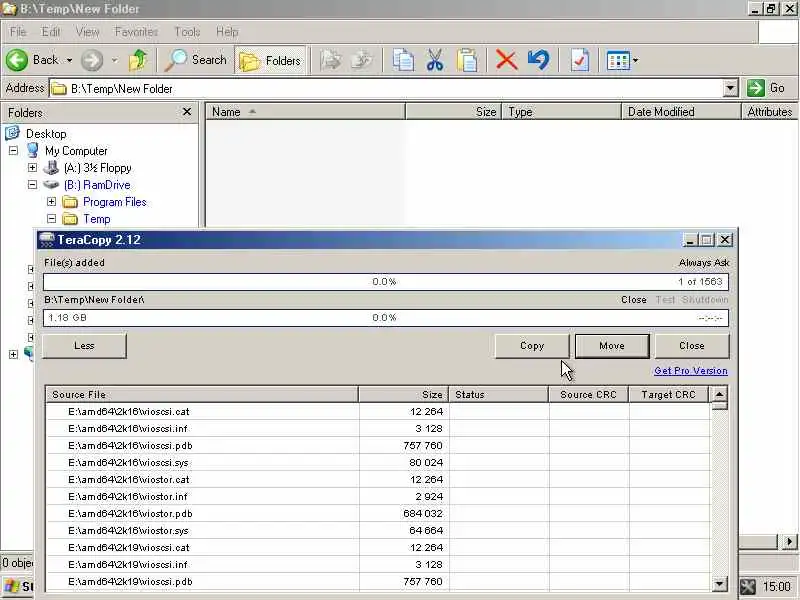This screenshot has height=600, width=800.
Task: Click the Source File column header
Action: coord(202,394)
